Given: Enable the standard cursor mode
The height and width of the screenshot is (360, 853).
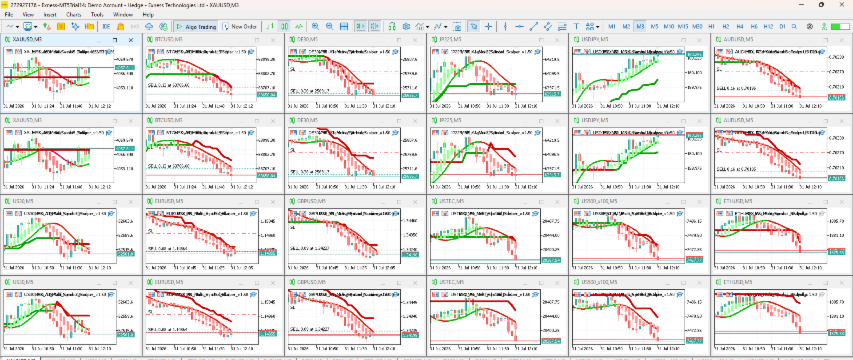Looking at the screenshot, I should (474, 26).
